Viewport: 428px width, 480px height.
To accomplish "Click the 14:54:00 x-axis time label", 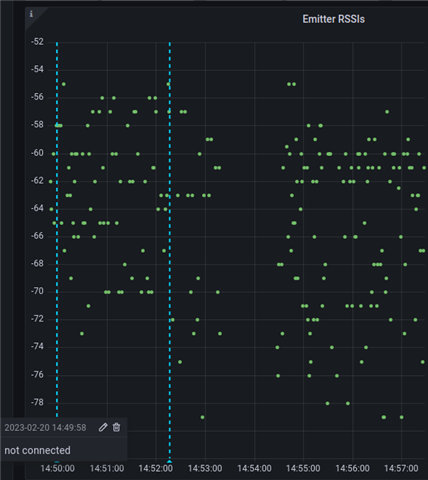I will coord(254,468).
